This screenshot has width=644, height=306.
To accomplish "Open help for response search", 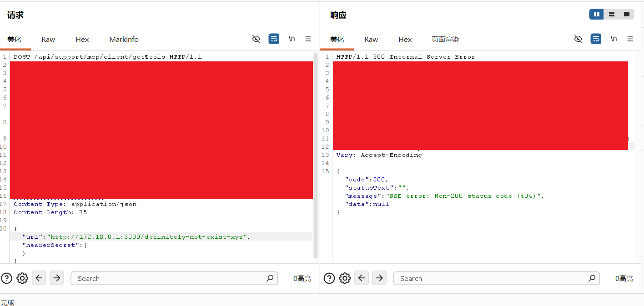I will click(x=329, y=278).
